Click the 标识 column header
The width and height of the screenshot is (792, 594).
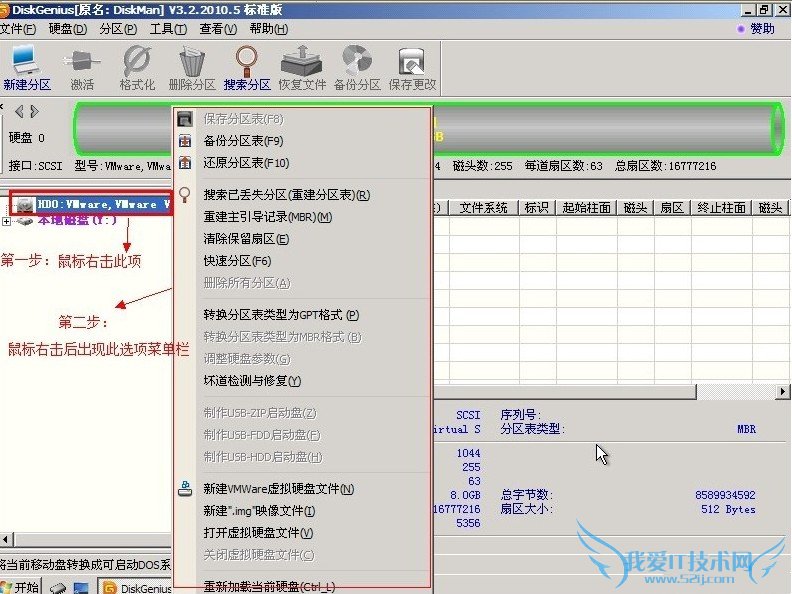537,208
